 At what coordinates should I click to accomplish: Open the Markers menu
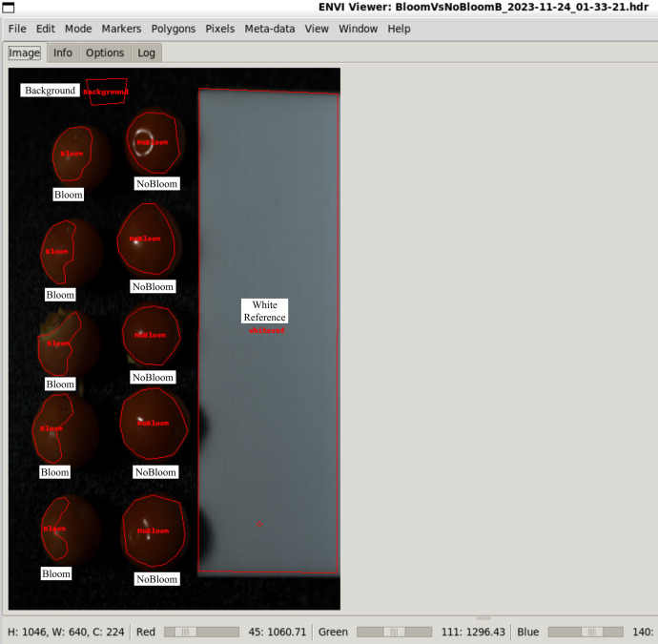[x=121, y=29]
